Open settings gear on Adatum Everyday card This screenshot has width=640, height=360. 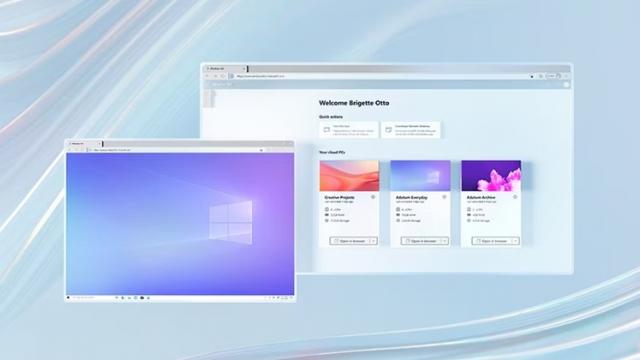point(444,197)
